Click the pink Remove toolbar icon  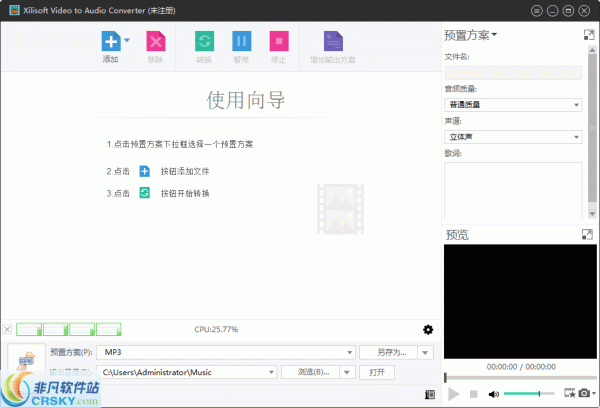coord(156,41)
